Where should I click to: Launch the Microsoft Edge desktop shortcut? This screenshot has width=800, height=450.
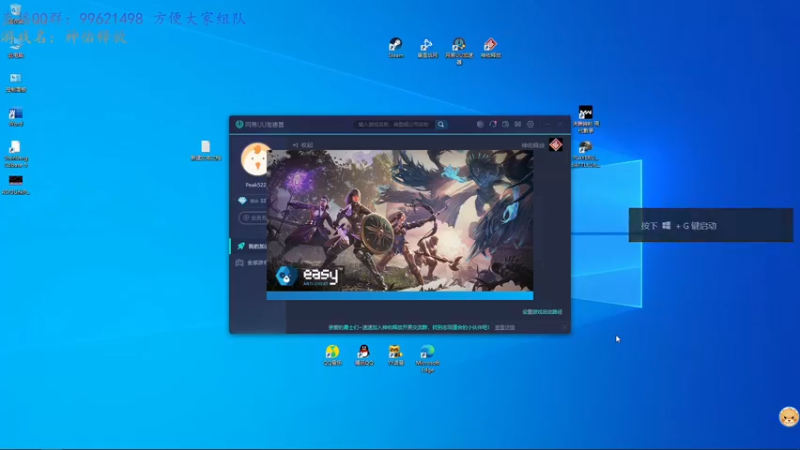[427, 358]
